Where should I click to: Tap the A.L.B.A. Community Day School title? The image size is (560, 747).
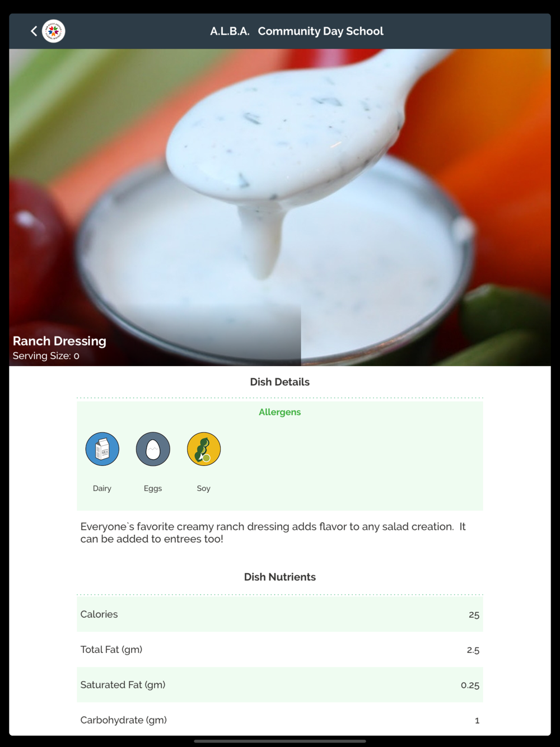click(x=297, y=31)
